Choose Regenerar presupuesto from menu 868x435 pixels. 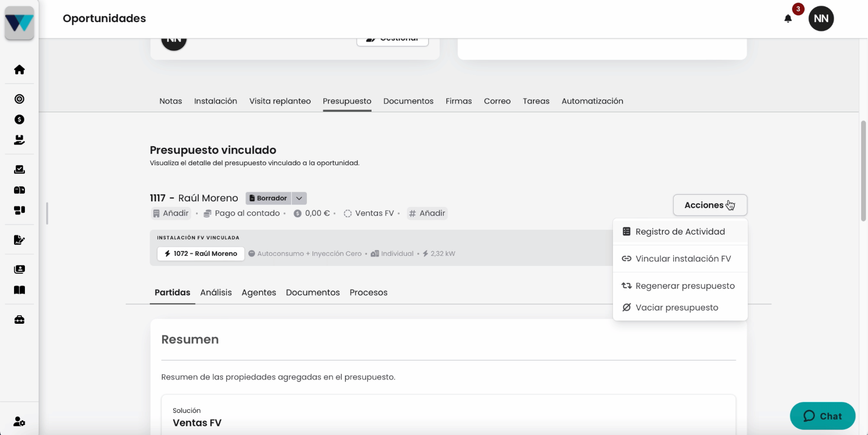point(680,286)
